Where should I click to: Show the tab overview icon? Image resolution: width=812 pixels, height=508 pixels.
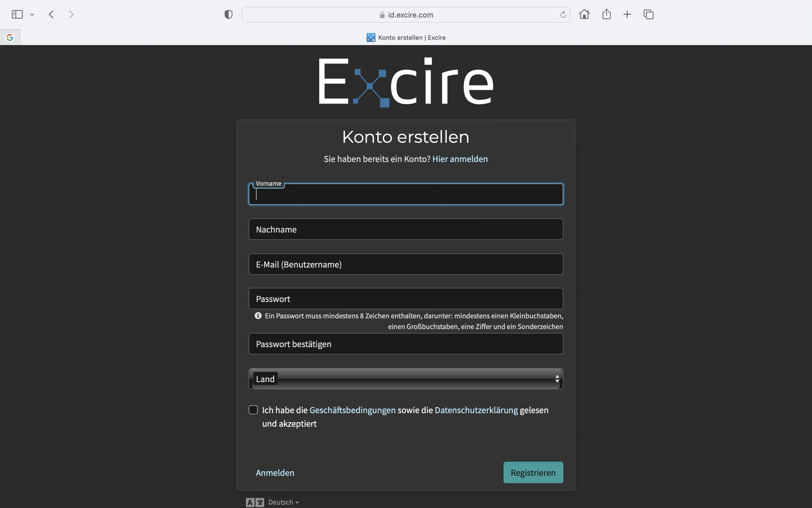tap(648, 14)
